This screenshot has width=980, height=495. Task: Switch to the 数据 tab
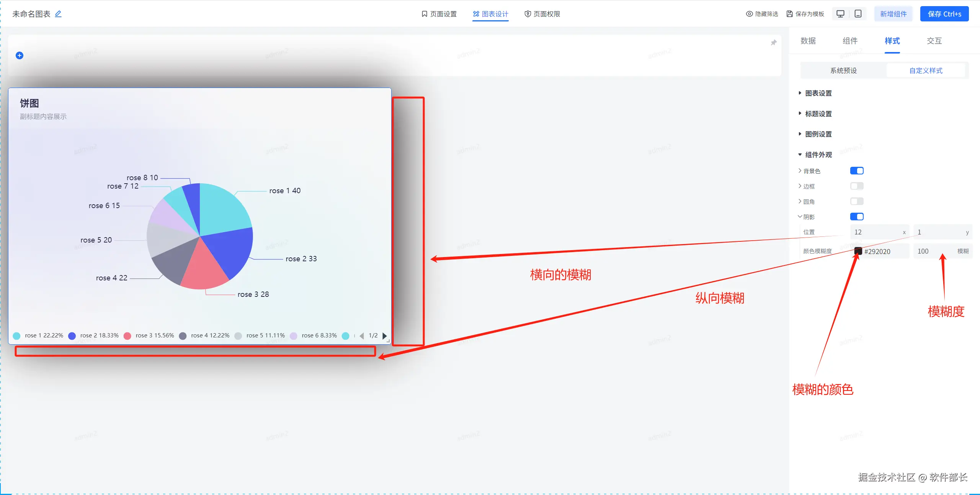(808, 41)
